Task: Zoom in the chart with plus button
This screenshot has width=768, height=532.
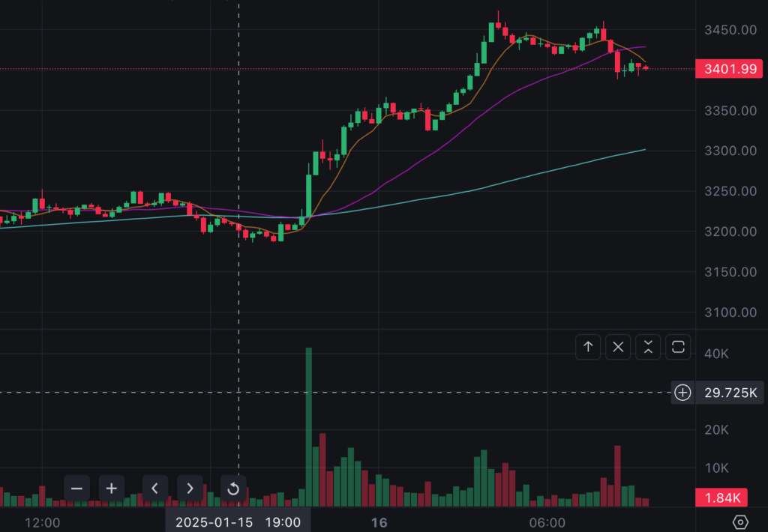Action: [x=112, y=488]
